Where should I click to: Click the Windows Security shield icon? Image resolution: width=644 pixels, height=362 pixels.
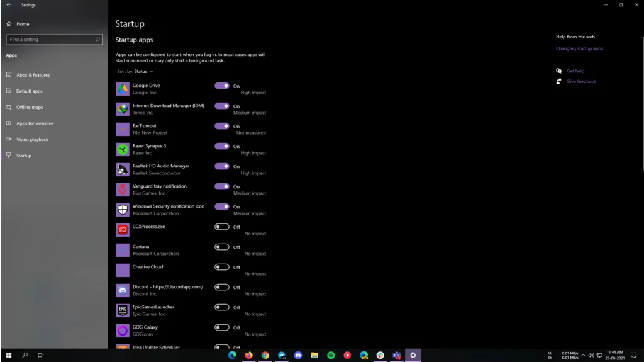point(122,210)
